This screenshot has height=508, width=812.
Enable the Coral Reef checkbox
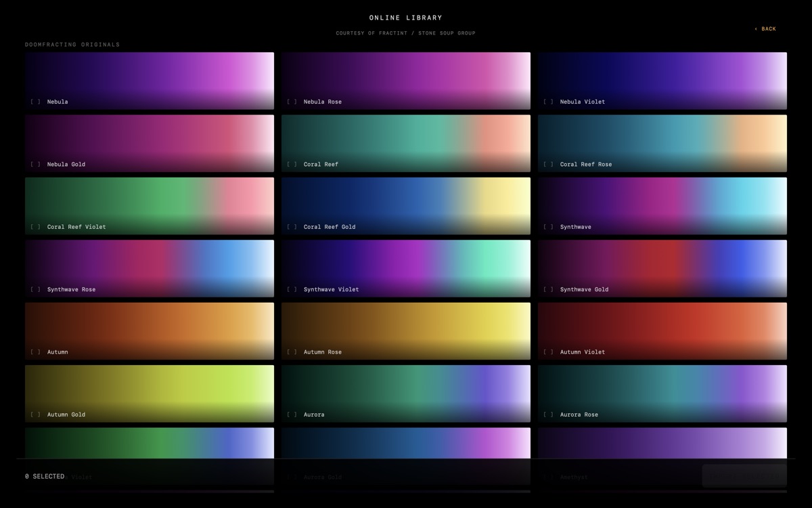(292, 165)
